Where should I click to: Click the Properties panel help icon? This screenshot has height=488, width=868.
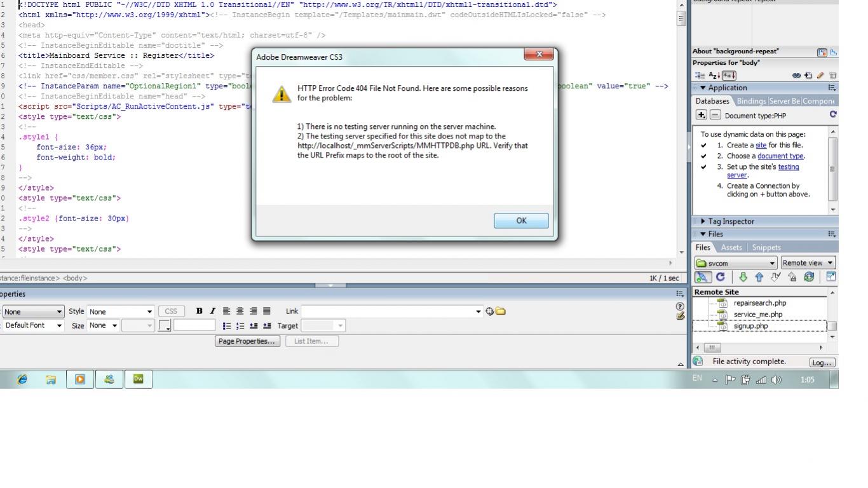pyautogui.click(x=681, y=306)
